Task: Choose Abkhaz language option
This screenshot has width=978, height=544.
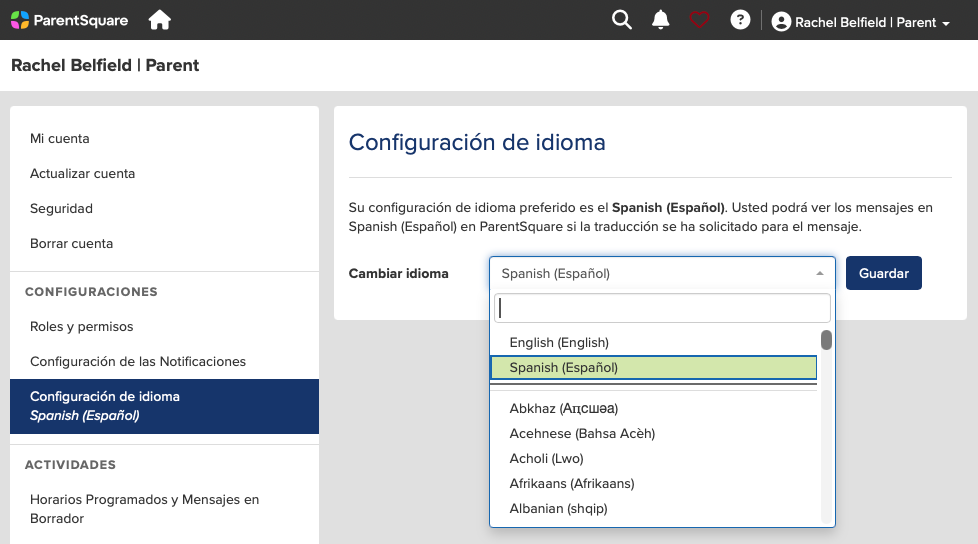Action: point(654,409)
